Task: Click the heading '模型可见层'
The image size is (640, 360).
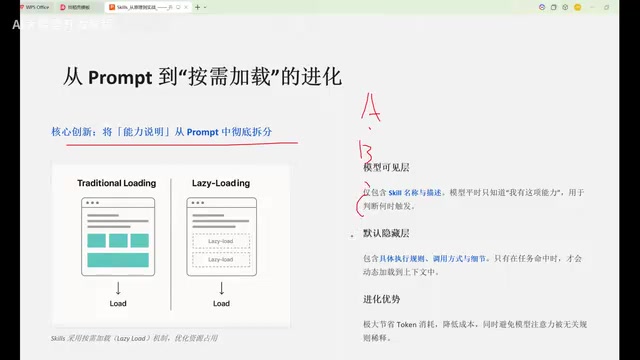Action: point(386,167)
